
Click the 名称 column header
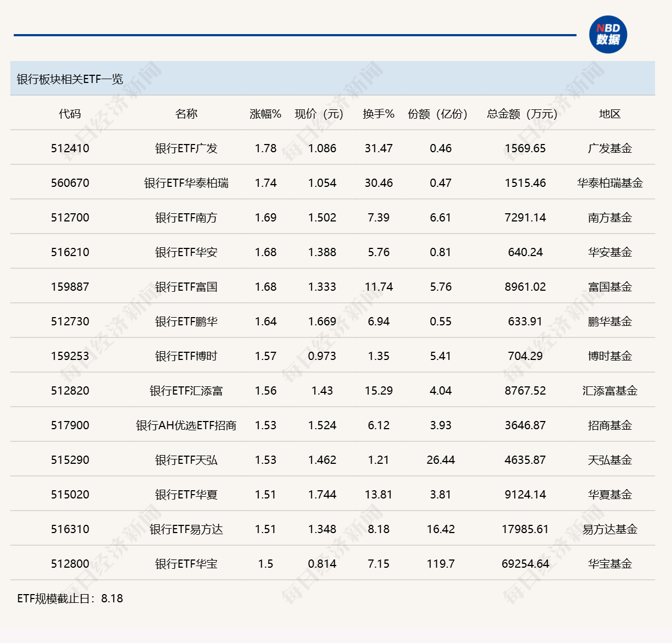click(x=186, y=114)
